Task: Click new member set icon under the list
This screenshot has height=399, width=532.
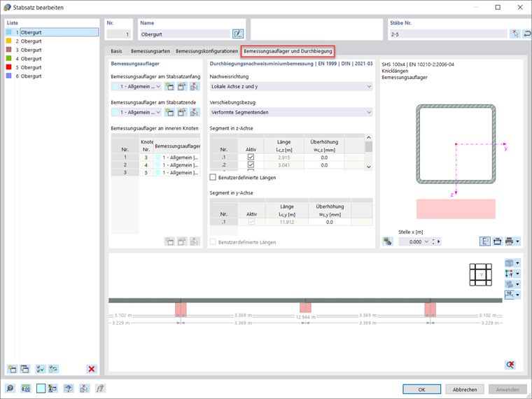Action: tap(12, 369)
